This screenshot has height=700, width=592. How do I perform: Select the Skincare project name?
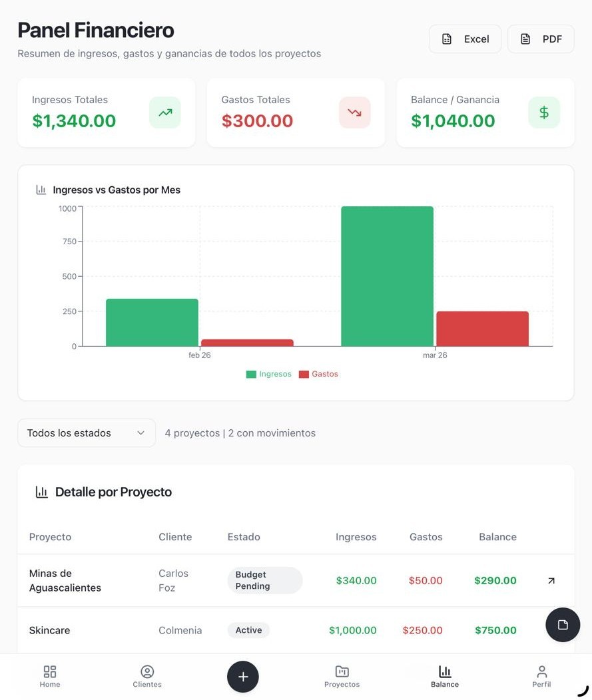click(49, 630)
